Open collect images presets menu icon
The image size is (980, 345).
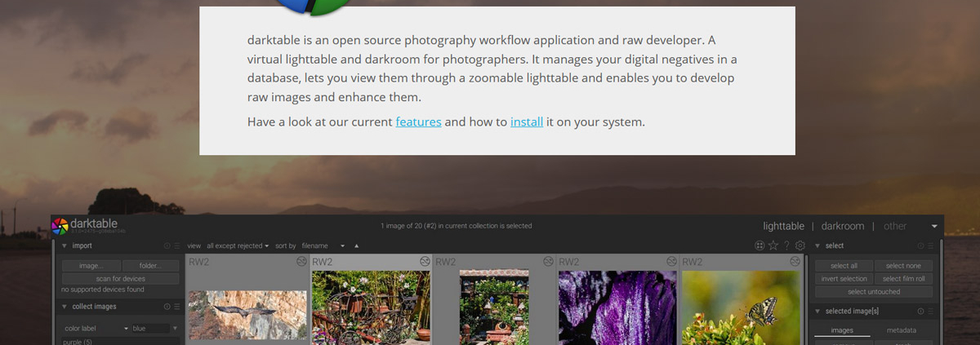(x=176, y=307)
